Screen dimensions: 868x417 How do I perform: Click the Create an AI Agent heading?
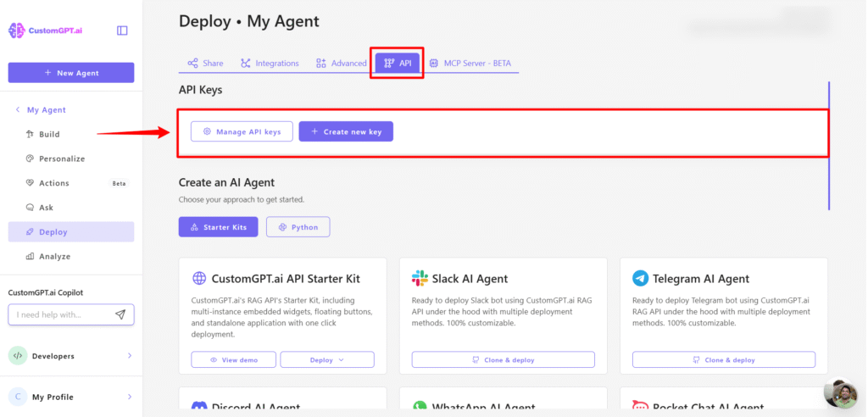226,182
